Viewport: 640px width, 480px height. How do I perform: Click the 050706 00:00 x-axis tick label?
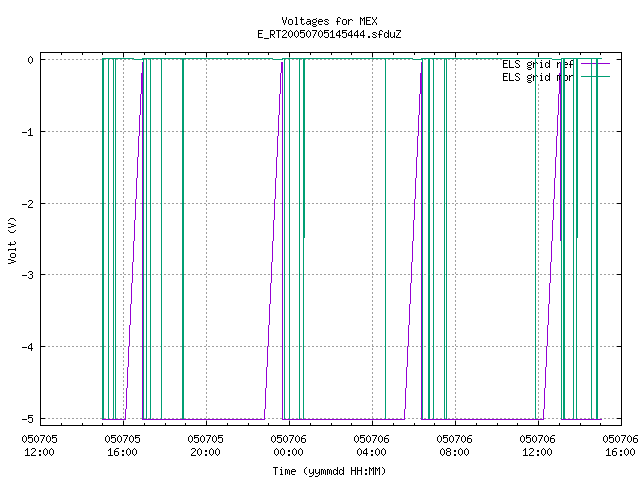tap(288, 446)
